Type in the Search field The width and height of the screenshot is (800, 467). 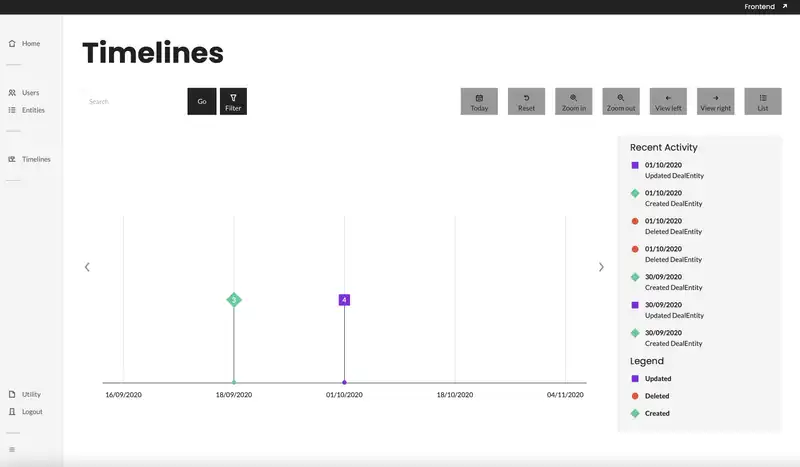(134, 101)
